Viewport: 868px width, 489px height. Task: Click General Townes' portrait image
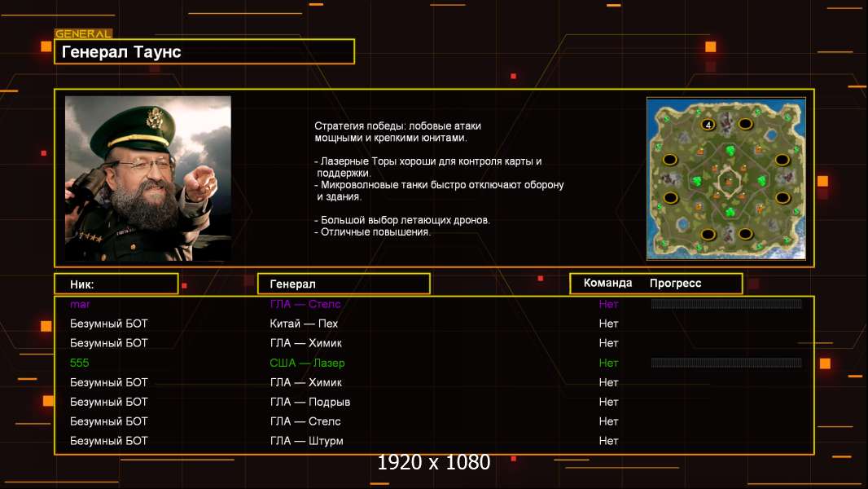point(147,178)
